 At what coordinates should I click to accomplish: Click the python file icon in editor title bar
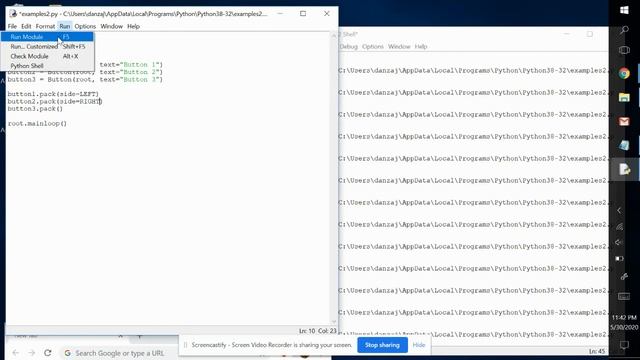(x=13, y=13)
